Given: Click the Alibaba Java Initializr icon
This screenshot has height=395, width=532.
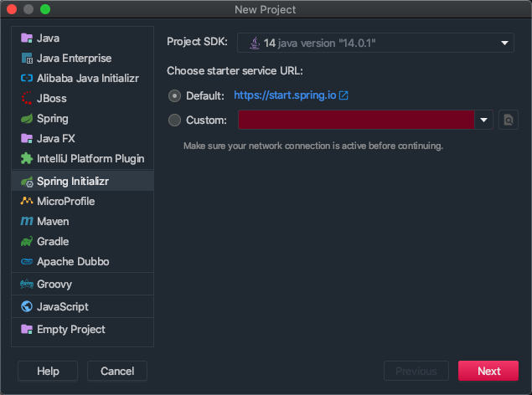Looking at the screenshot, I should (27, 79).
